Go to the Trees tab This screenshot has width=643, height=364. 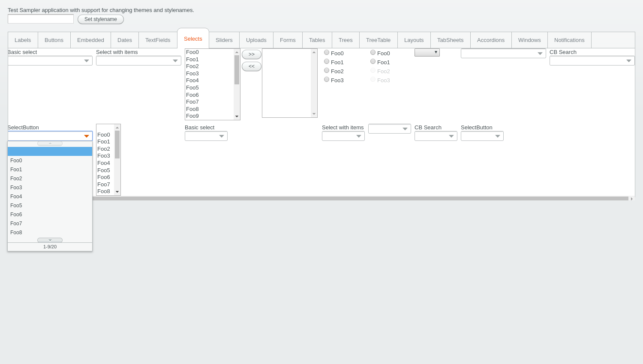(346, 40)
